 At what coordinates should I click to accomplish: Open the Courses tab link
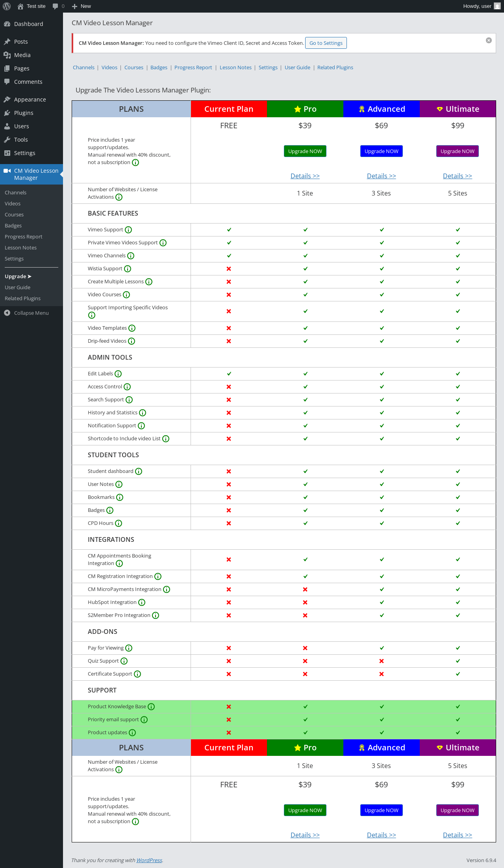(x=134, y=68)
